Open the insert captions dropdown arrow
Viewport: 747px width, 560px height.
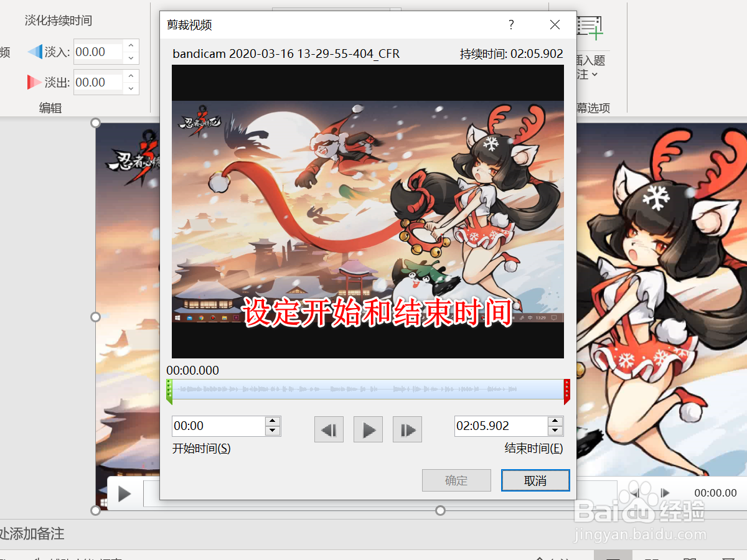[x=595, y=75]
